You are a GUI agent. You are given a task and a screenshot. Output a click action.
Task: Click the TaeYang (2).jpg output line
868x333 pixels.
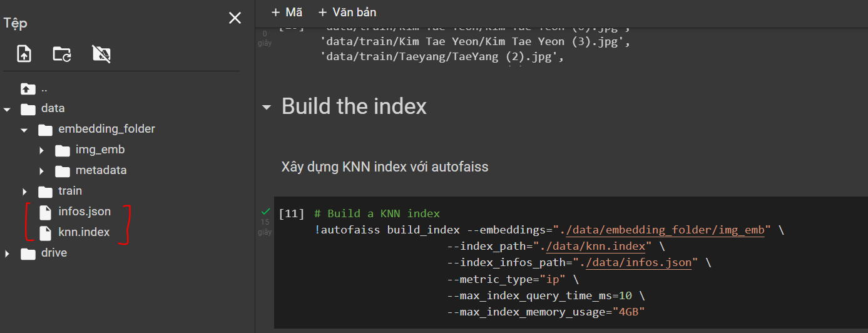point(442,58)
